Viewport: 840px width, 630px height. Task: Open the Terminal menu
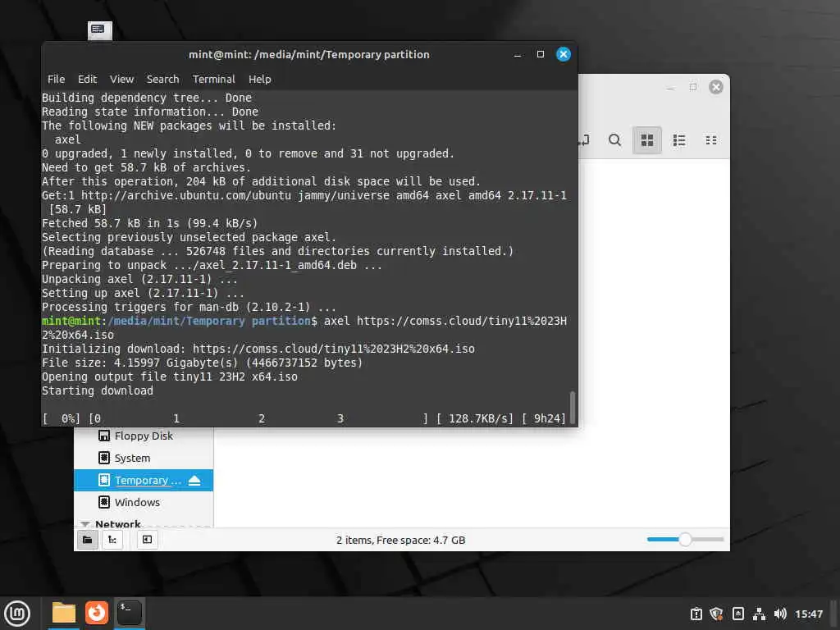(x=214, y=80)
